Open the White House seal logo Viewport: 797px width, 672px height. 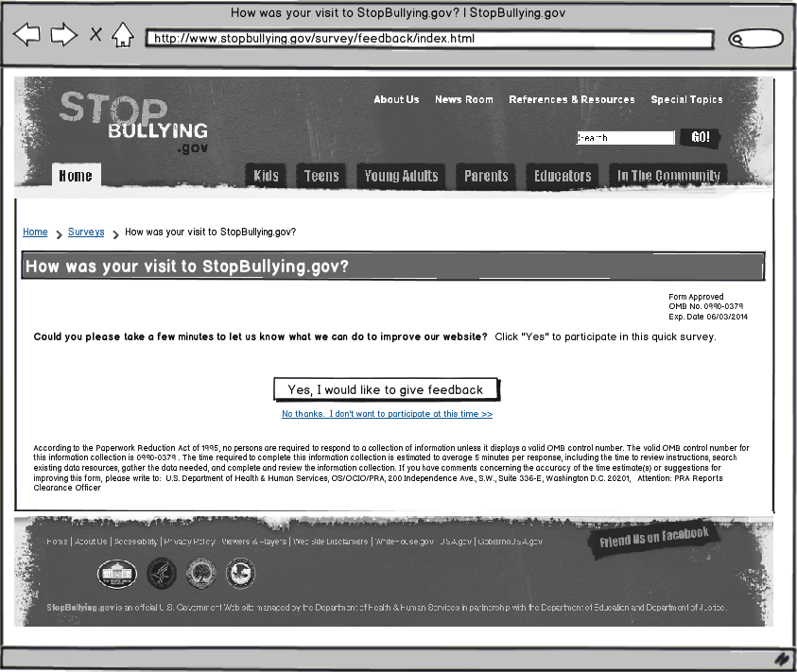coord(117,574)
